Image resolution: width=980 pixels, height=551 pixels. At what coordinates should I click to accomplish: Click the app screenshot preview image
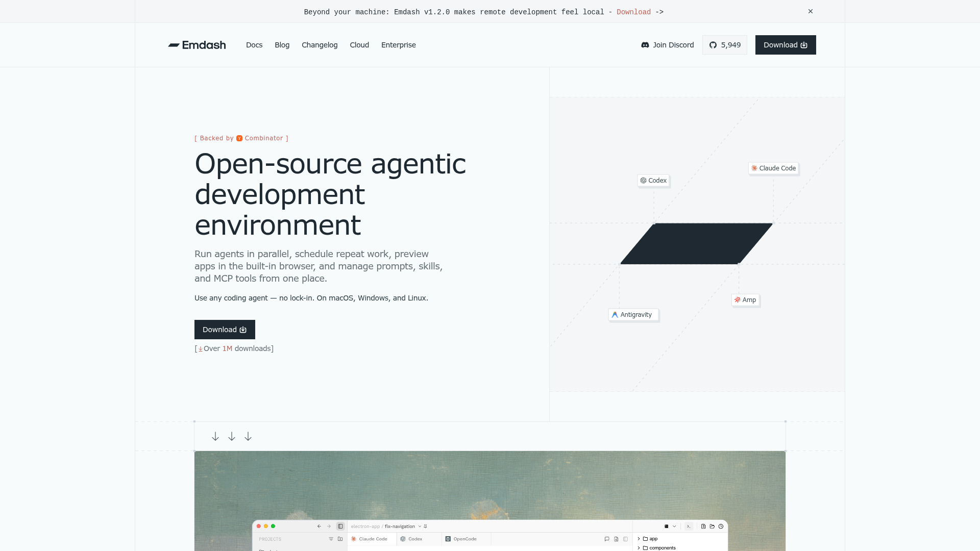[490, 500]
